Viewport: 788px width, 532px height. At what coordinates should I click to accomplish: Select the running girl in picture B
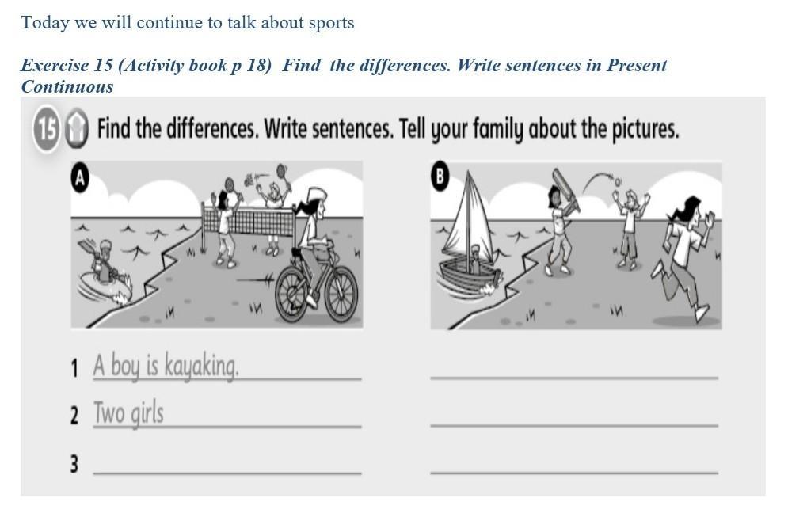pos(681,253)
